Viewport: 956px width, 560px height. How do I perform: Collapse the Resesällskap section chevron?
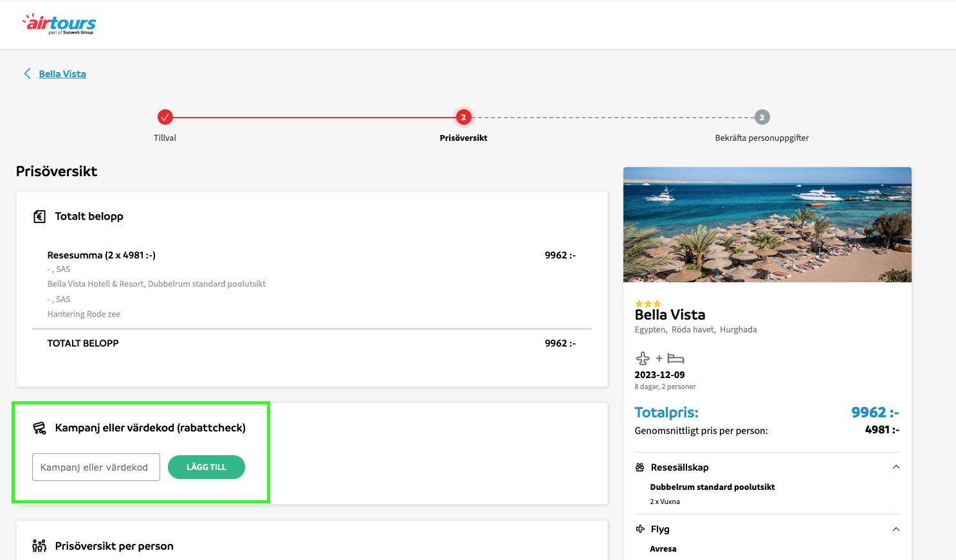(896, 467)
